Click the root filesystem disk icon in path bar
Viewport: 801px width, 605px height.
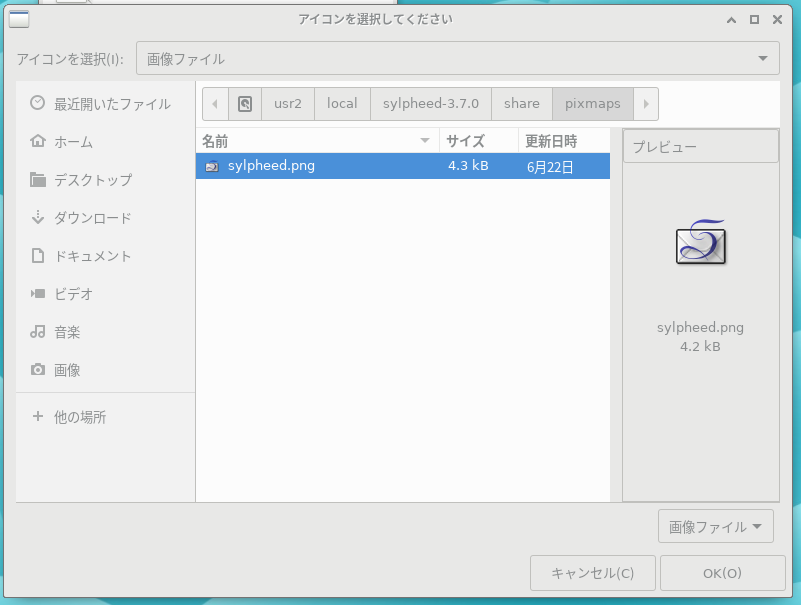(245, 104)
